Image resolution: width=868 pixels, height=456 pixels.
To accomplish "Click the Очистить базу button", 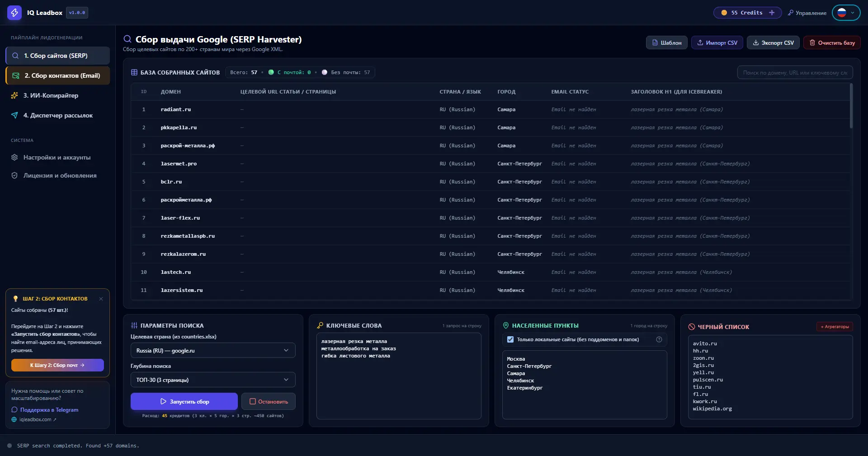I will point(832,42).
